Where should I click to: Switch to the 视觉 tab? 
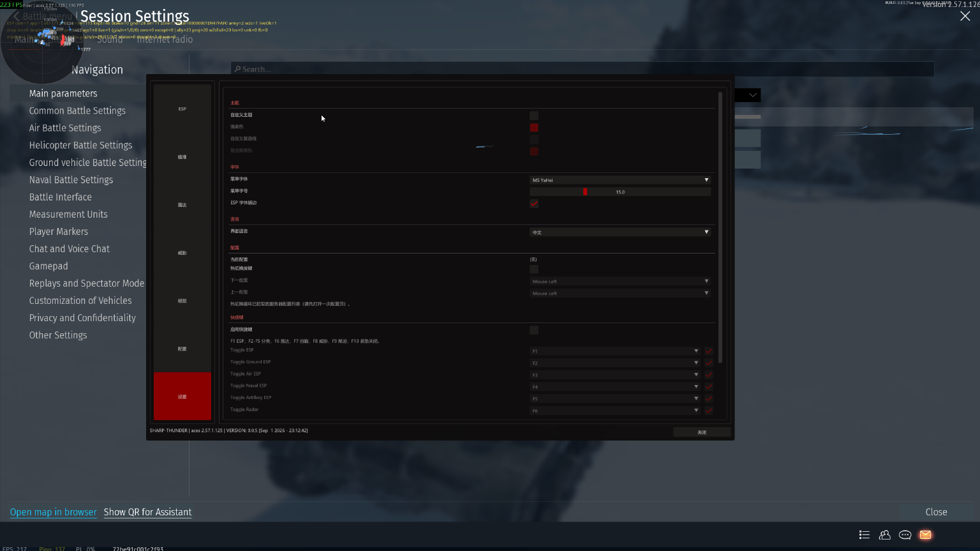182,301
